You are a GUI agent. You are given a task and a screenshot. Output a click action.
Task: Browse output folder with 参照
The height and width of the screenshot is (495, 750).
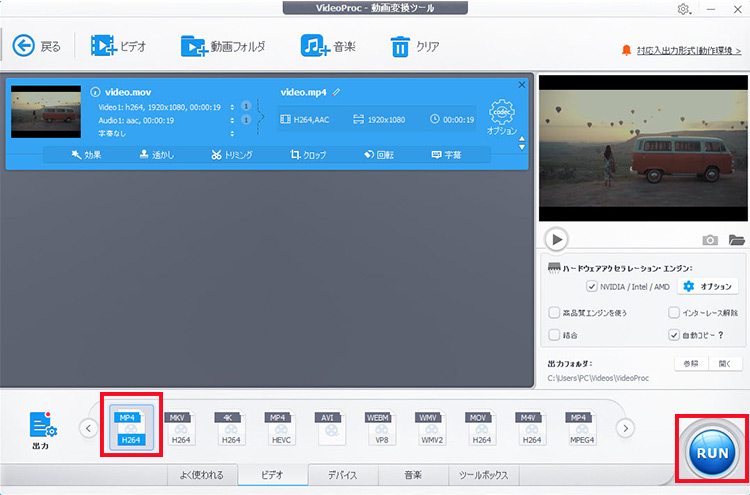[x=691, y=363]
